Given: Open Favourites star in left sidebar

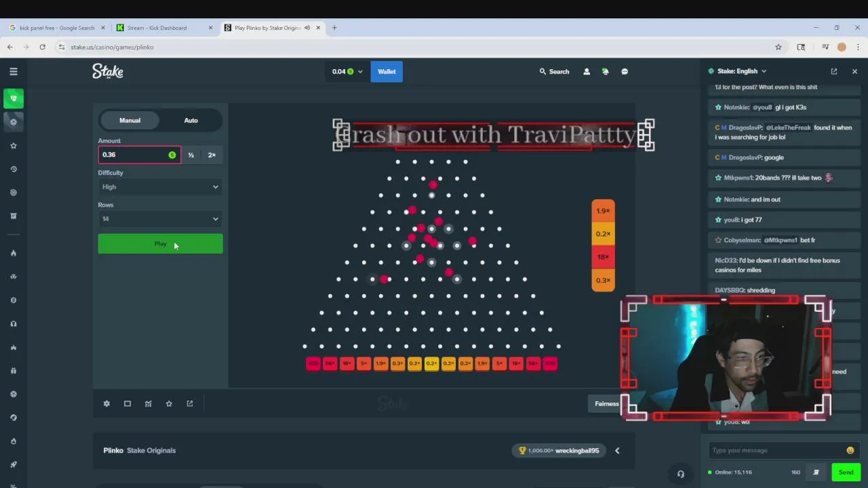Looking at the screenshot, I should pyautogui.click(x=13, y=146).
